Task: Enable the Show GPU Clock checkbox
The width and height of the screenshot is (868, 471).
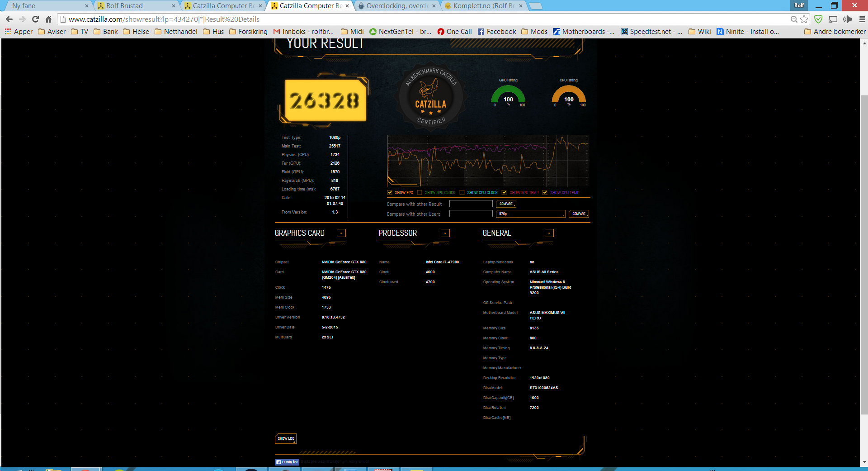Action: pos(420,192)
